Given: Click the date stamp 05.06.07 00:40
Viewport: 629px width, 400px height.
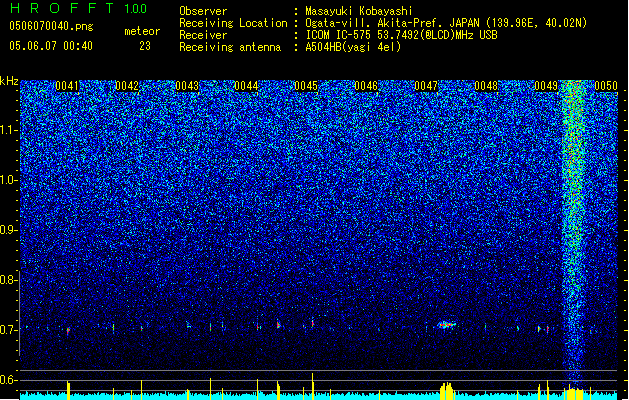Looking at the screenshot, I should [51, 46].
